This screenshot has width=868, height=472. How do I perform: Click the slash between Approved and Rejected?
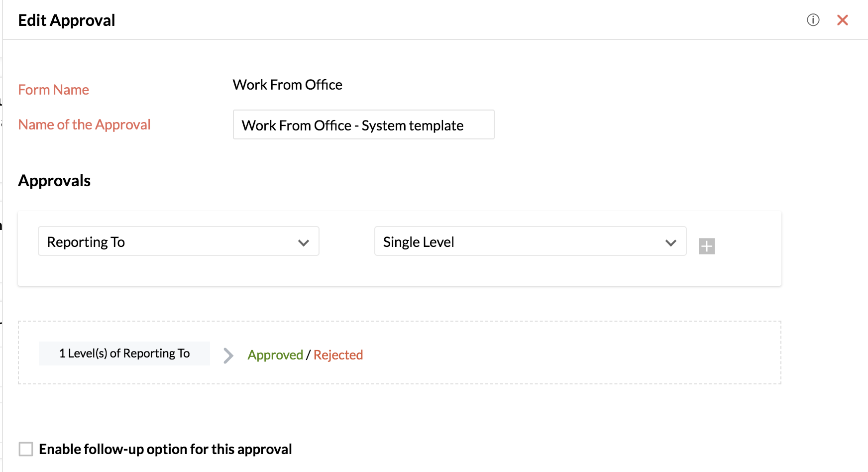tap(308, 355)
